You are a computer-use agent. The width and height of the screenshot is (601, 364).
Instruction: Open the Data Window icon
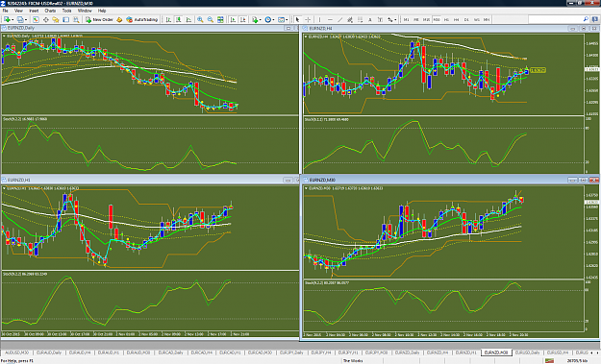pyautogui.click(x=45, y=19)
